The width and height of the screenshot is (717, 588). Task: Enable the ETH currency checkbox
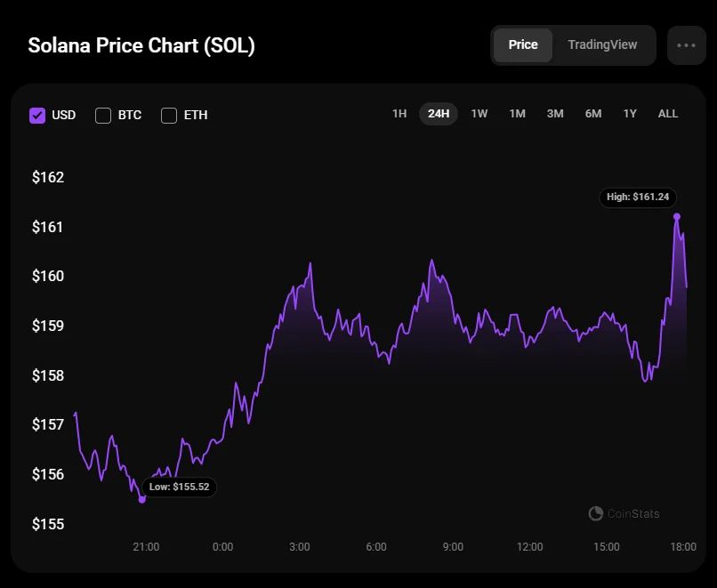[169, 115]
